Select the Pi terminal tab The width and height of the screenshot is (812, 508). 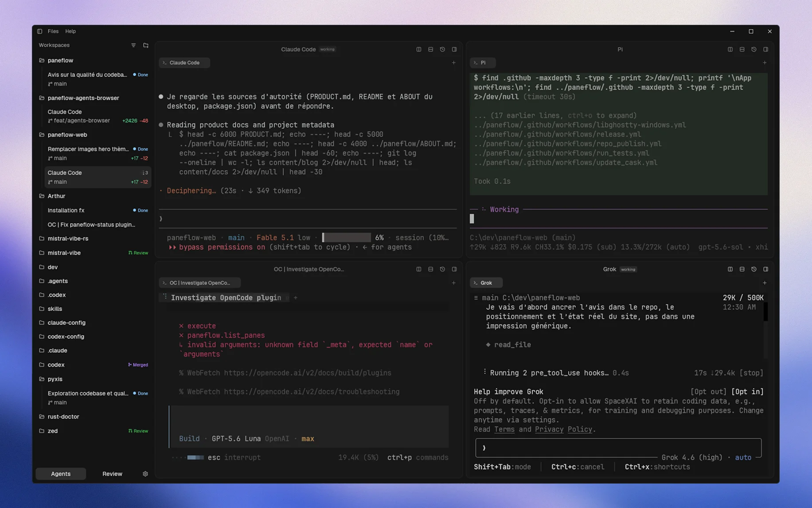coord(483,63)
